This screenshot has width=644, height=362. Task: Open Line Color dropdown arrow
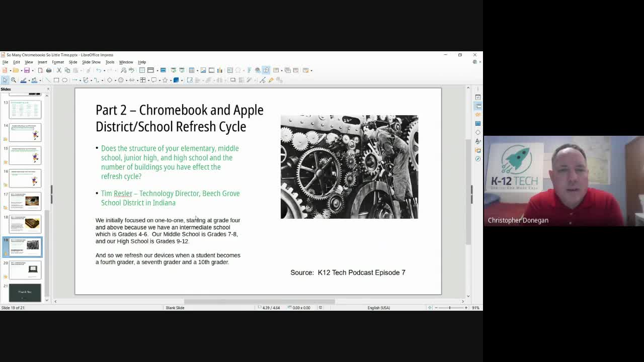[x=28, y=80]
